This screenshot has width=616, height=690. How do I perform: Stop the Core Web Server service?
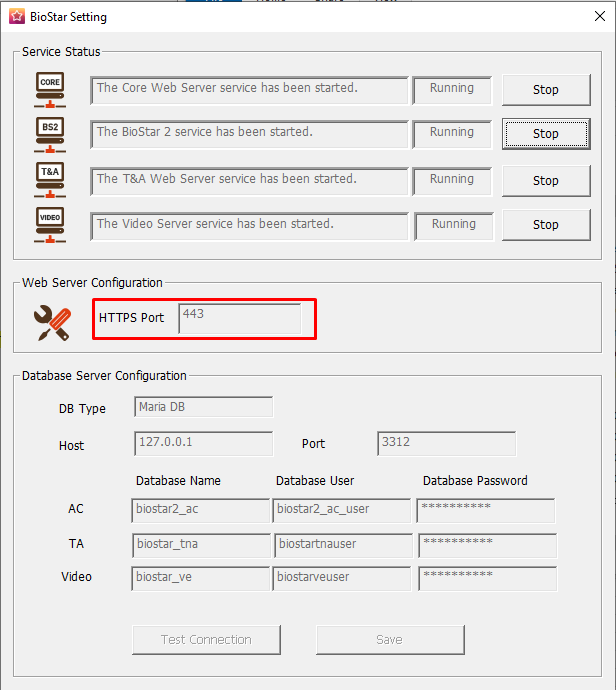(545, 90)
